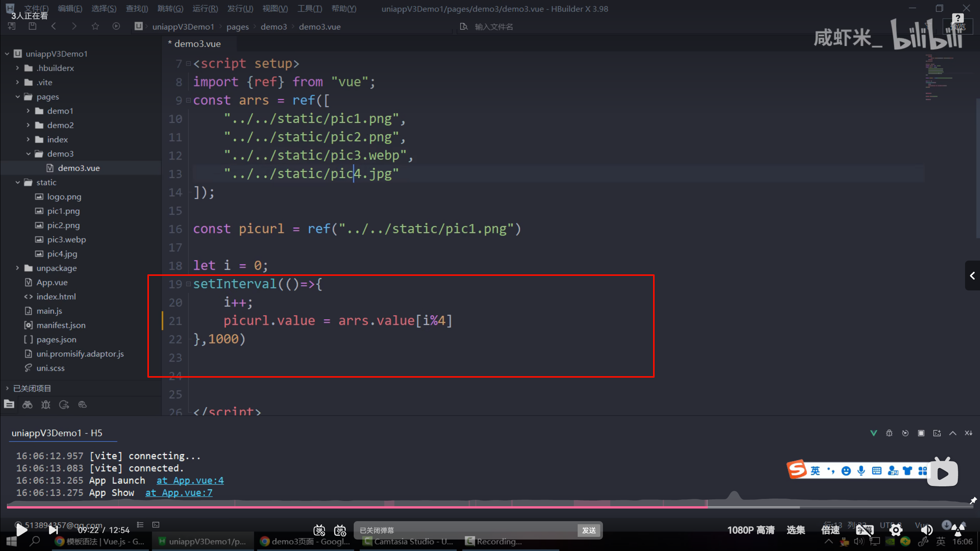Click the save file toolbar icon

click(x=33, y=26)
